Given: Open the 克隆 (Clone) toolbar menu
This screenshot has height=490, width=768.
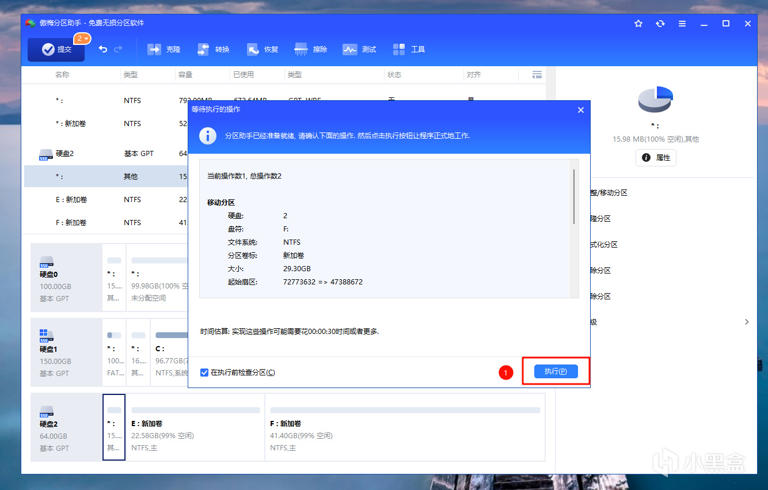Looking at the screenshot, I should tap(164, 49).
